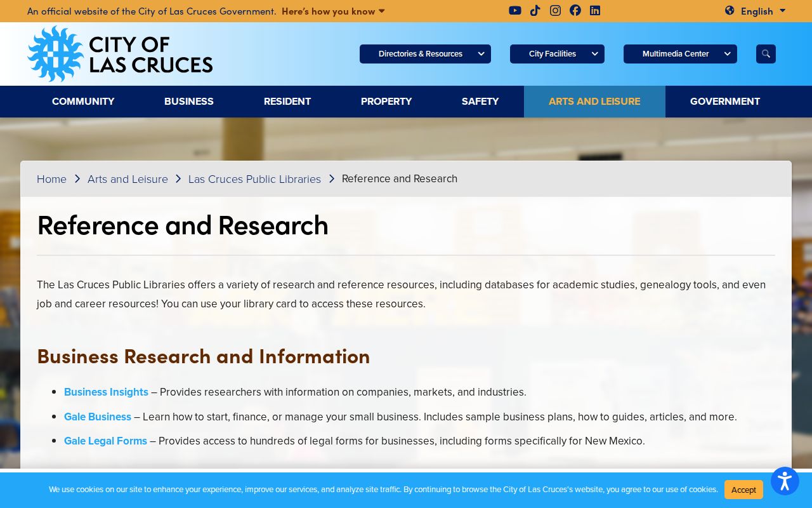Open the Business menu
Screen dimensions: 812x508
pos(189,102)
